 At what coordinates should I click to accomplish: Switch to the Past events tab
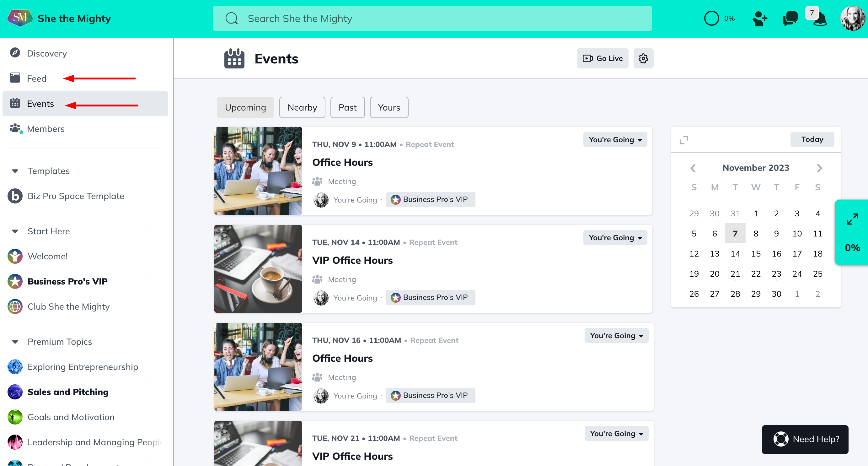coord(347,108)
